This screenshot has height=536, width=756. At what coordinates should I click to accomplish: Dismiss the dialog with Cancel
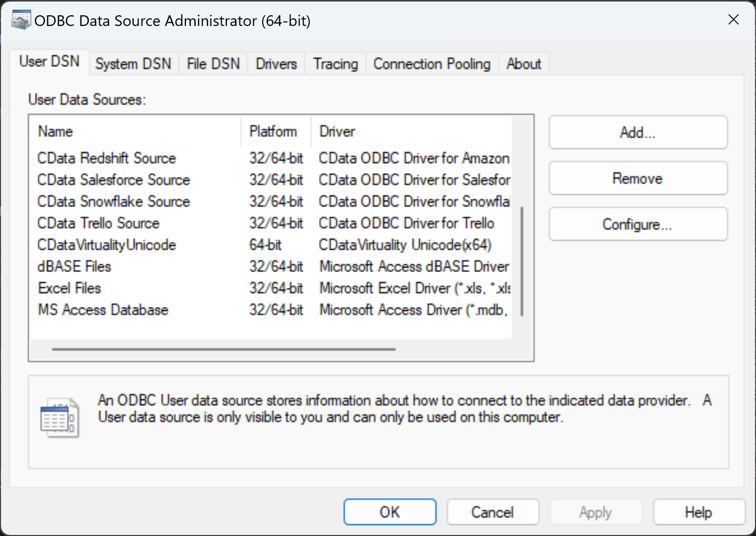pos(493,512)
